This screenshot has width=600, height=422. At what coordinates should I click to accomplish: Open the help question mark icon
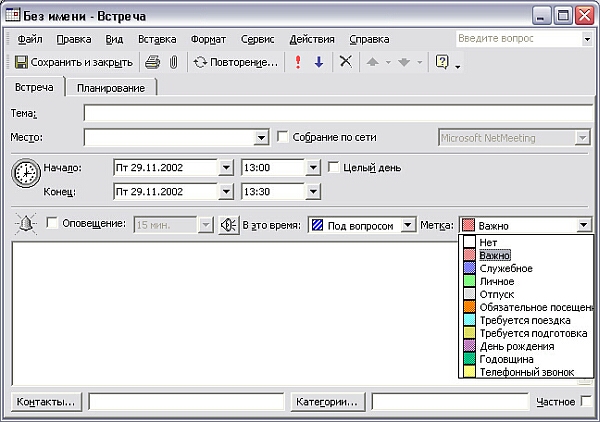click(441, 62)
